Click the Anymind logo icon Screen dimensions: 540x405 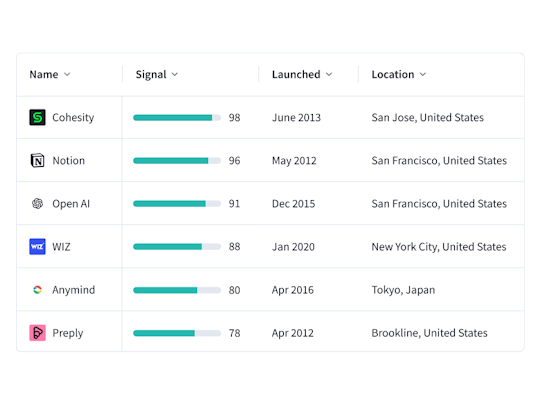(x=37, y=290)
